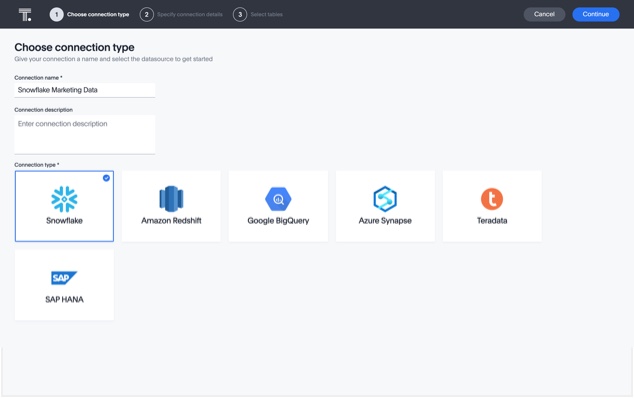
Task: Click the Choose connection type heading
Action: click(74, 47)
